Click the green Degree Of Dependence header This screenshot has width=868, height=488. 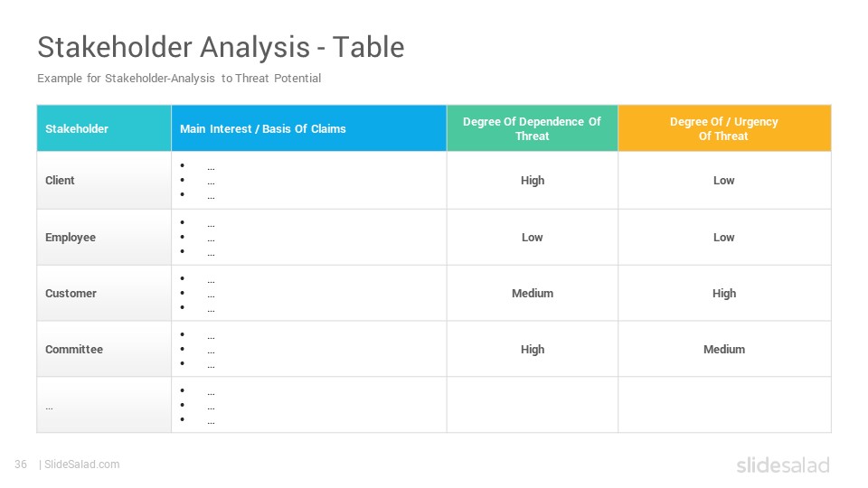pos(532,128)
